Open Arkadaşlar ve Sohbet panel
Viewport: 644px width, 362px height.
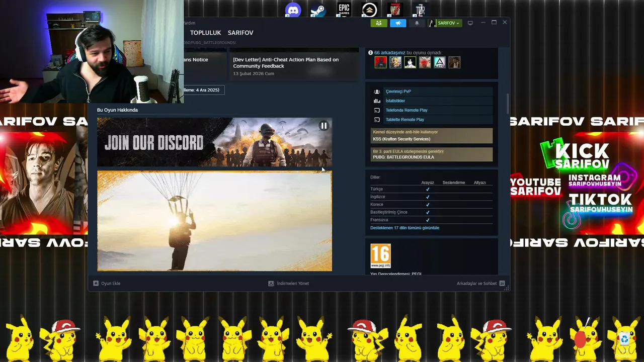click(x=480, y=284)
